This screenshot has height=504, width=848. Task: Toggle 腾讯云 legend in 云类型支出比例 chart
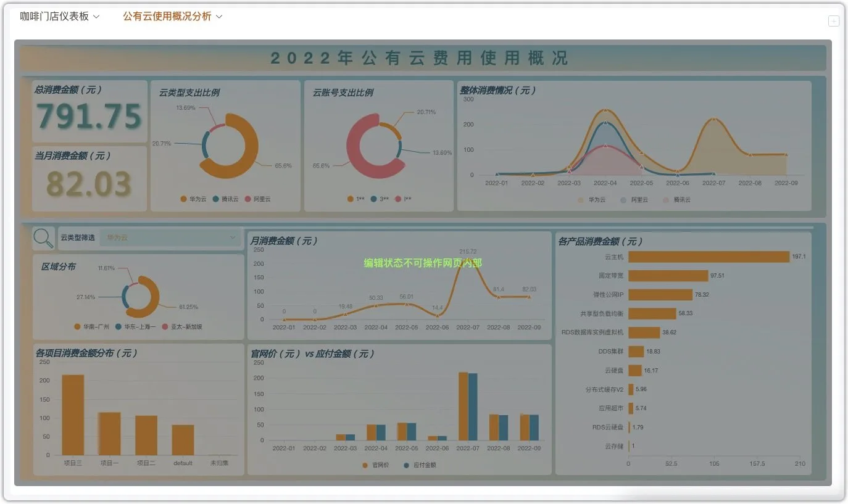[x=224, y=199]
